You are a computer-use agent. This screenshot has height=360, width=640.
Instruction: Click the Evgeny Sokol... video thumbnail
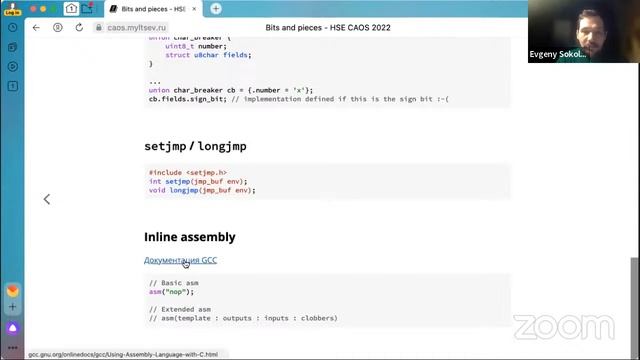click(584, 31)
